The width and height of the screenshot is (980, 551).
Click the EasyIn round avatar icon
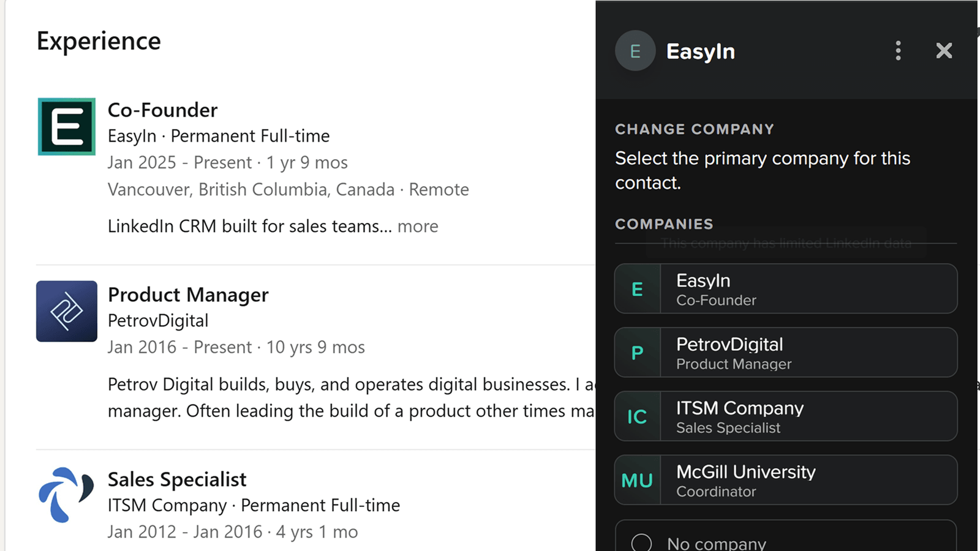coord(635,51)
